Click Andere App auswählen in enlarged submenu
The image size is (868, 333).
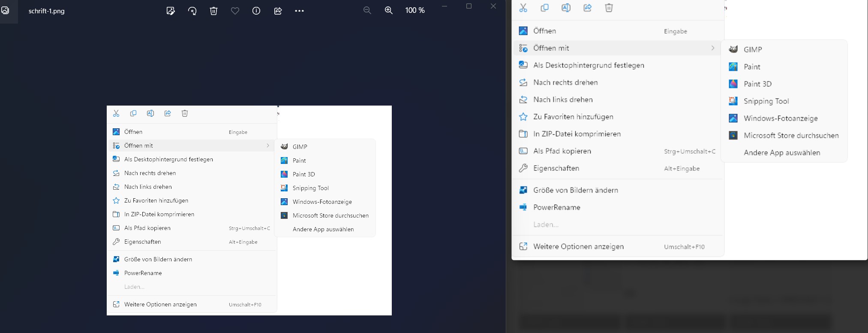click(784, 152)
